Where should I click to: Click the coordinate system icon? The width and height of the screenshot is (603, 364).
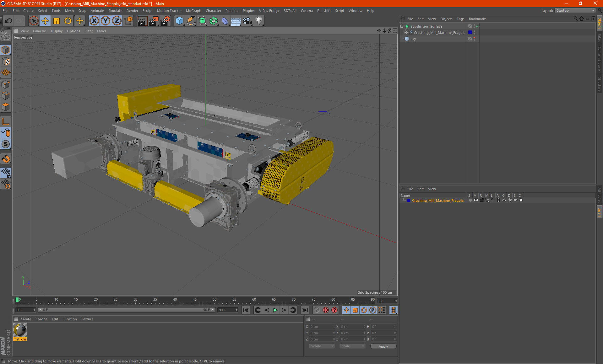[x=128, y=21]
